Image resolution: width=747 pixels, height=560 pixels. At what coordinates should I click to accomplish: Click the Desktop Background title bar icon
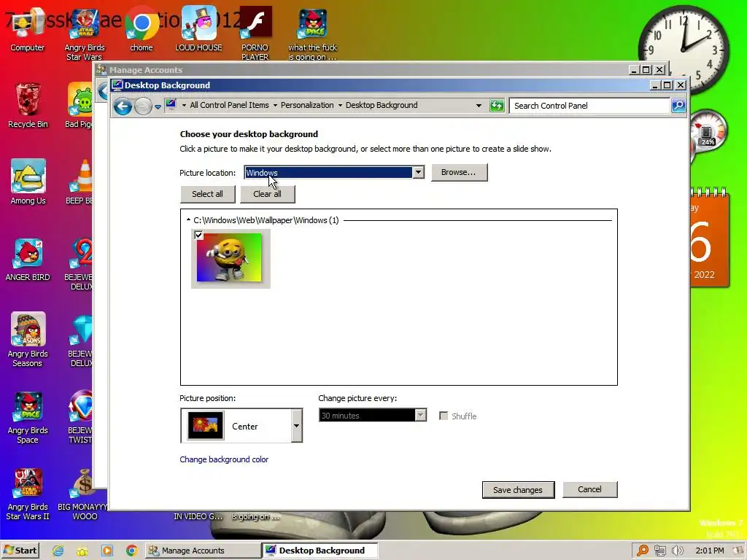tap(117, 85)
